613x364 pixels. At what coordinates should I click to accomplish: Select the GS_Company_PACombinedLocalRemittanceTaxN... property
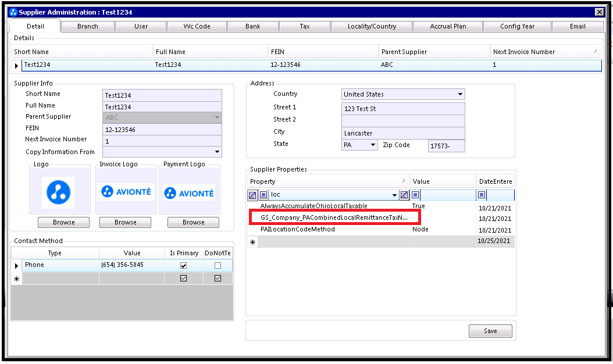334,217
